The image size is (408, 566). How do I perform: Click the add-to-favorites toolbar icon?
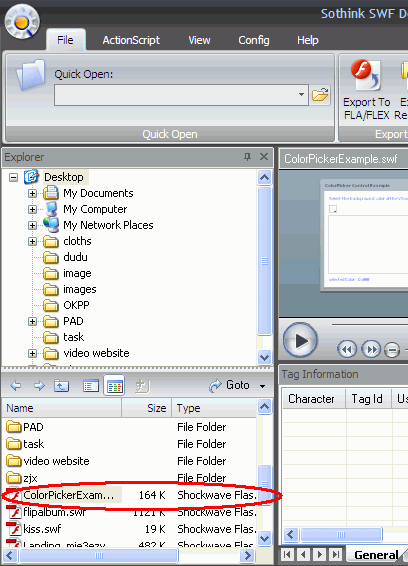pos(142,386)
